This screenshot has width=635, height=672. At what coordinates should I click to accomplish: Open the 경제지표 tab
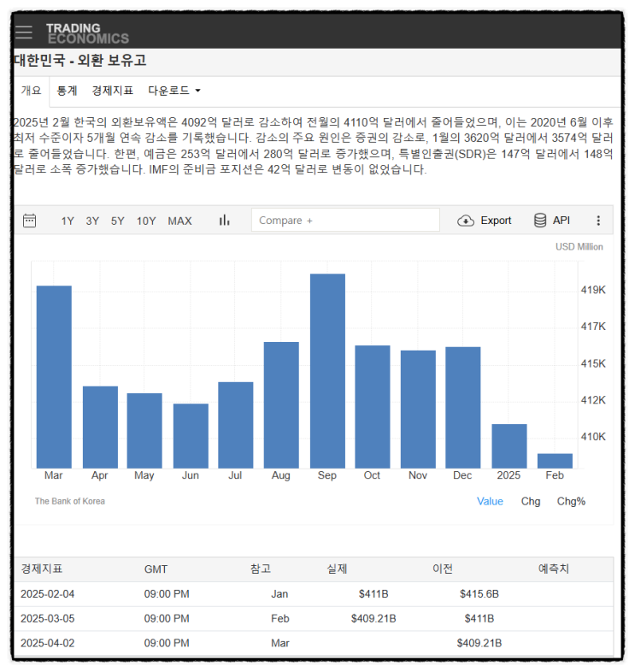click(113, 91)
